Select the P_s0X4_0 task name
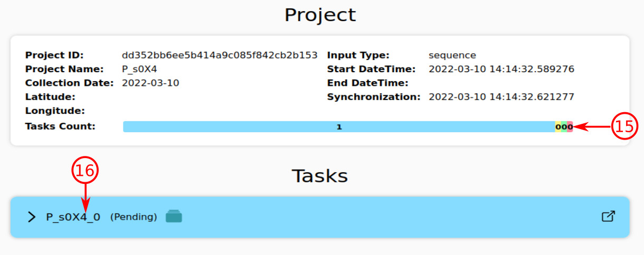 pyautogui.click(x=73, y=217)
